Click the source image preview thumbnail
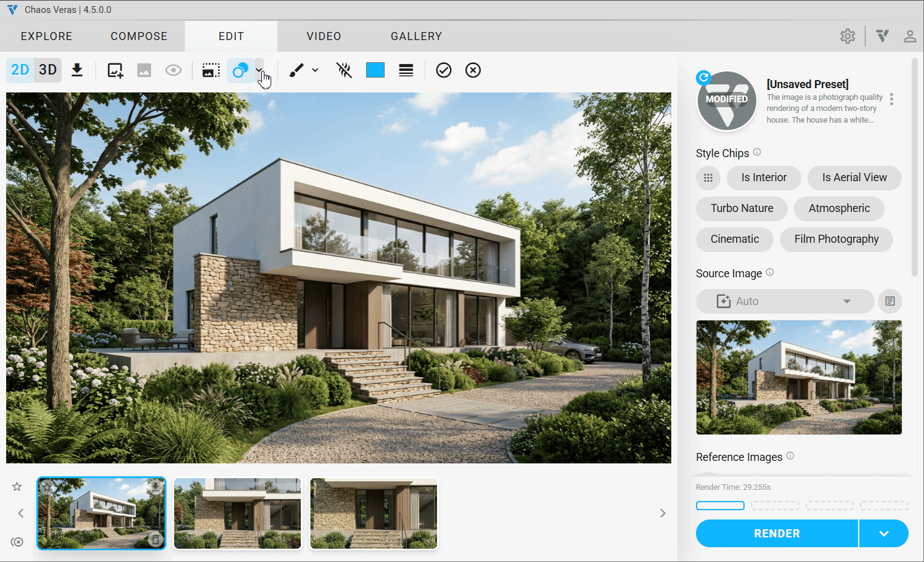The height and width of the screenshot is (562, 924). [x=799, y=377]
